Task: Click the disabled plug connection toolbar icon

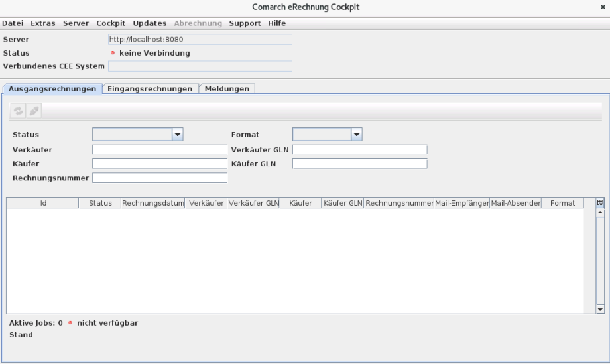Action: [34, 111]
